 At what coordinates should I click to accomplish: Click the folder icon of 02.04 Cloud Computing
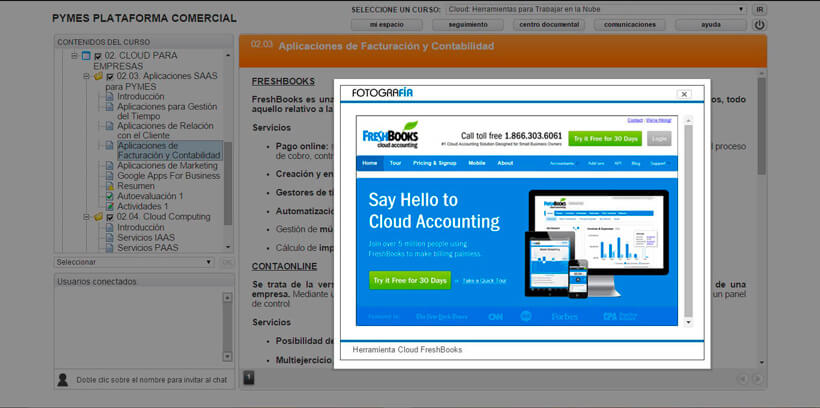pyautogui.click(x=98, y=217)
